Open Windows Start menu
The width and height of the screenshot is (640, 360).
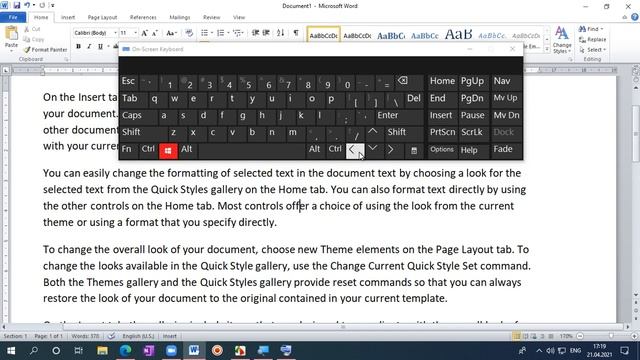(11, 350)
